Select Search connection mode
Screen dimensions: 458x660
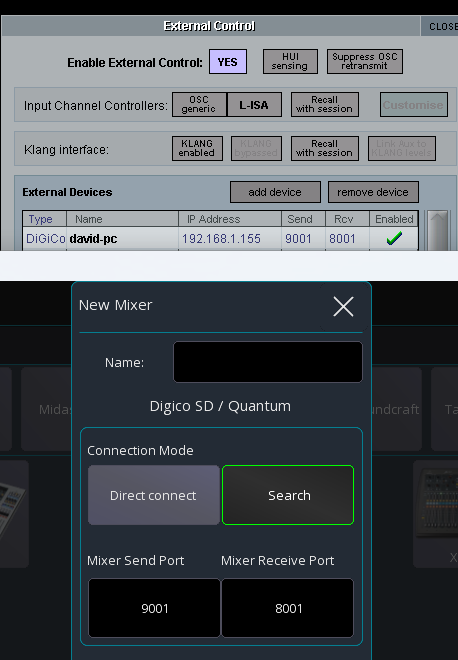coord(288,495)
